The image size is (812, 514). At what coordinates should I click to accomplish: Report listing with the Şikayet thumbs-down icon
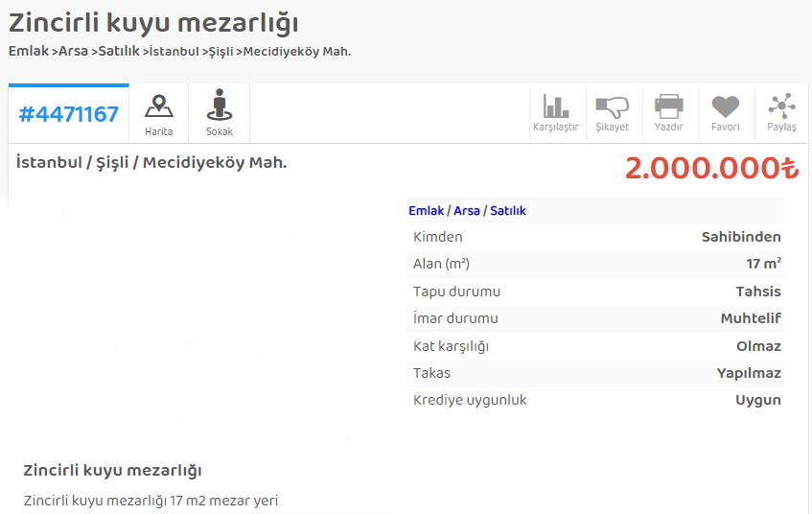click(612, 113)
